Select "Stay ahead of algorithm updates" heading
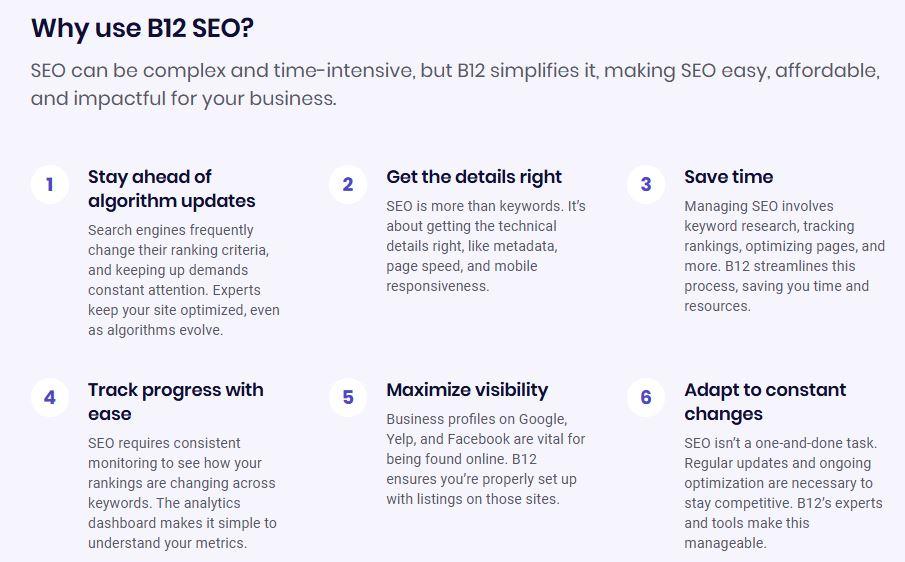905x562 pixels. tap(171, 188)
